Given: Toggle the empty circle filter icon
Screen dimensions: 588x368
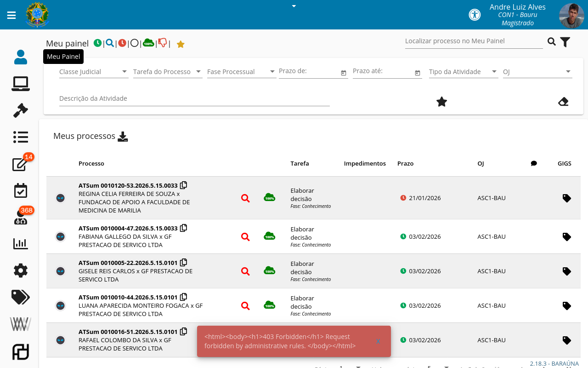Looking at the screenshot, I should point(134,43).
